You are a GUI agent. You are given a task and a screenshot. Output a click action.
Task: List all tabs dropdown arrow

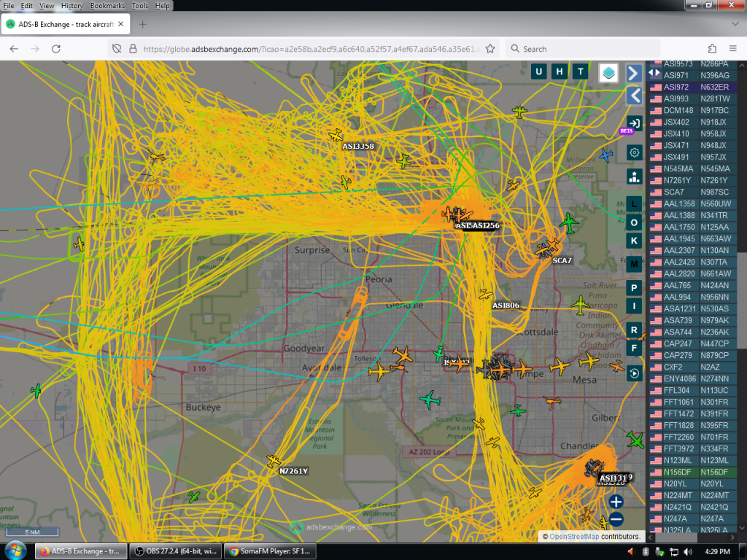click(x=734, y=24)
